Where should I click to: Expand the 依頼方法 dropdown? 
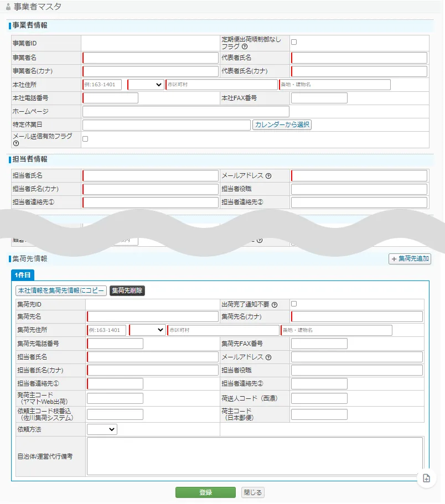click(102, 429)
